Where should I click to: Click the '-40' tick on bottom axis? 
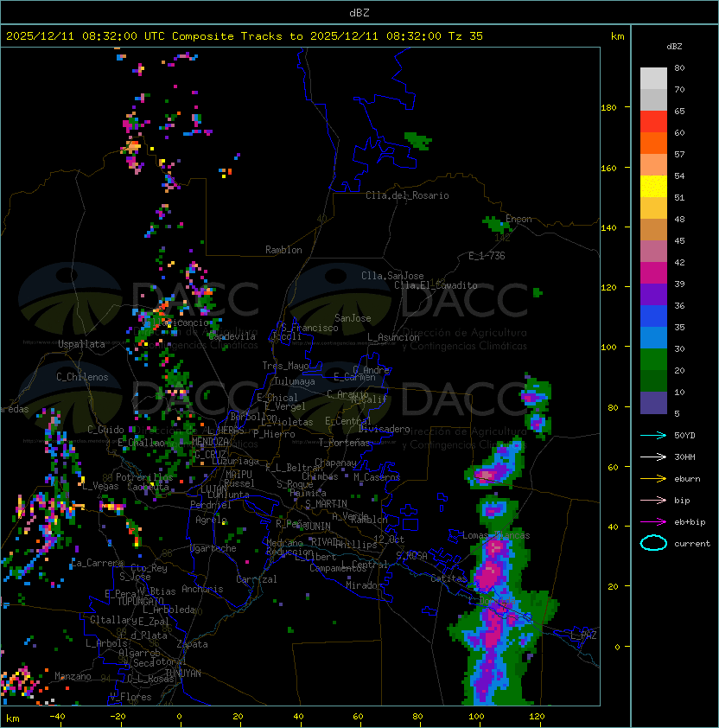pos(57,717)
